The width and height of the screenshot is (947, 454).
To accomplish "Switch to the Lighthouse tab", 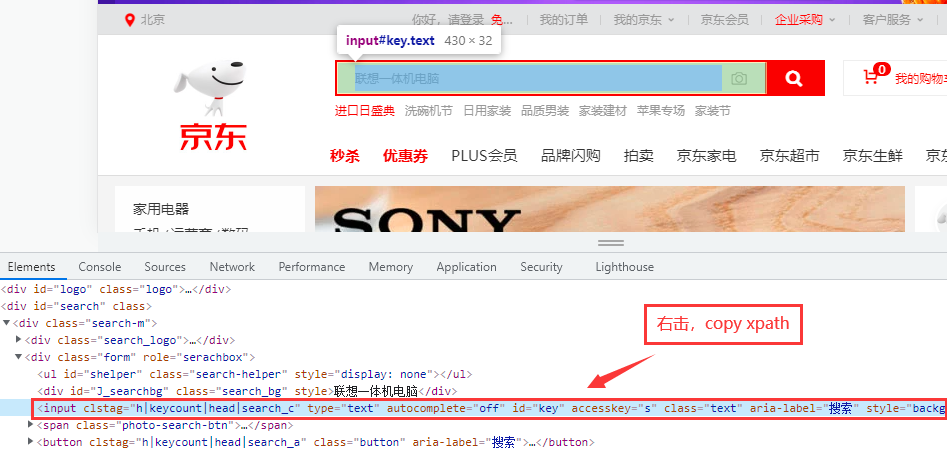I will pyautogui.click(x=624, y=267).
